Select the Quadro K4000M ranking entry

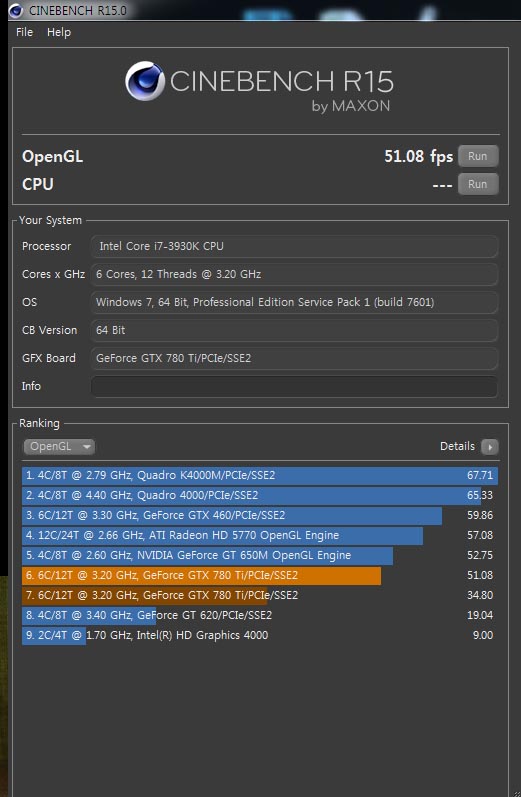[x=260, y=476]
